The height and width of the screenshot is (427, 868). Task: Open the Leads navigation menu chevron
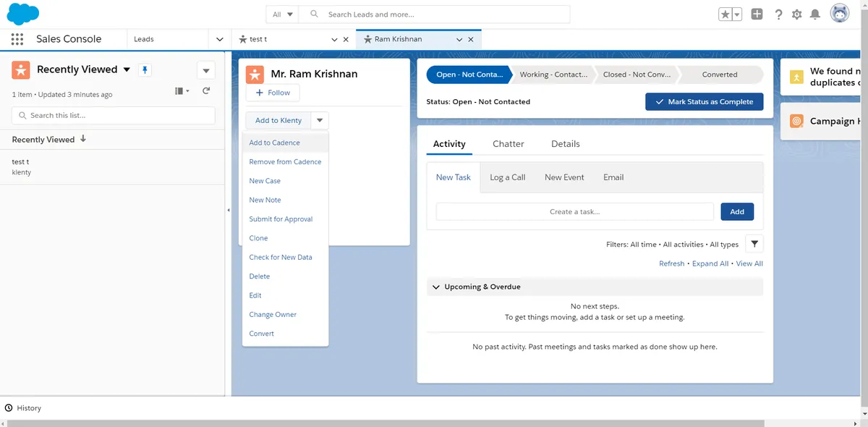[220, 39]
